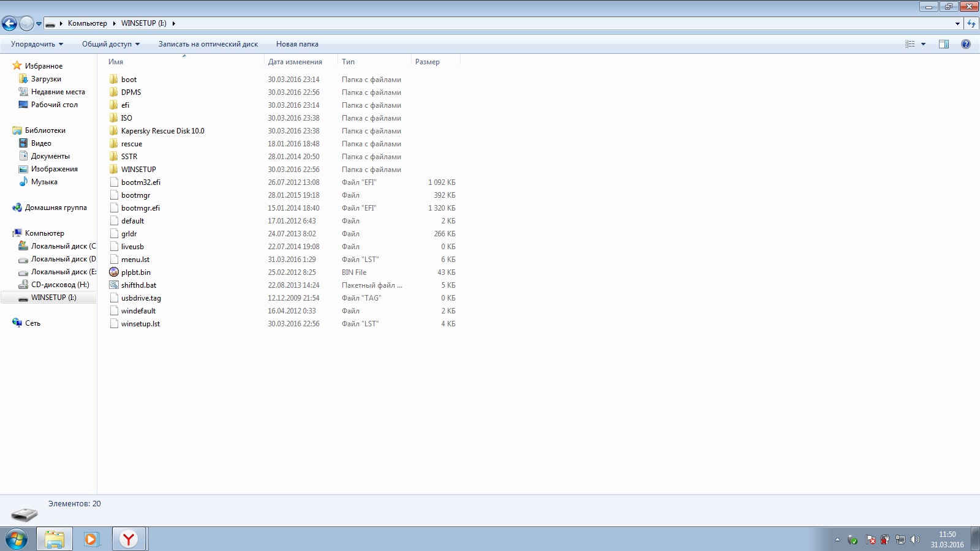Select the boot folder icon
This screenshot has width=980, height=551.
click(x=114, y=80)
